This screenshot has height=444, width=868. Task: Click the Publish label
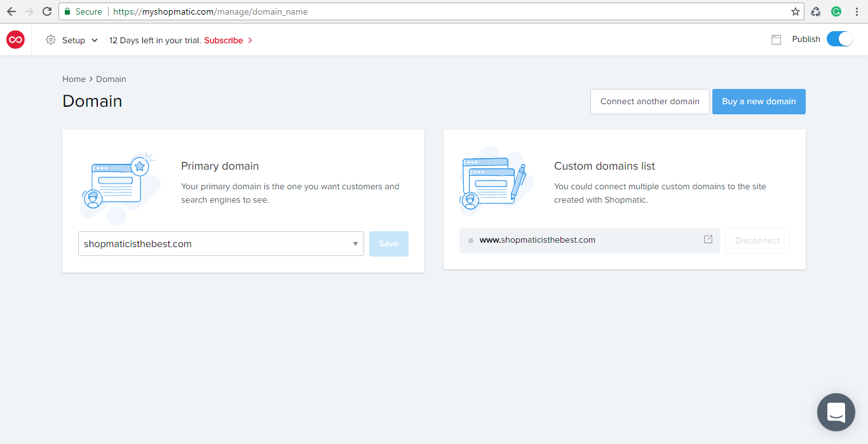coord(806,39)
